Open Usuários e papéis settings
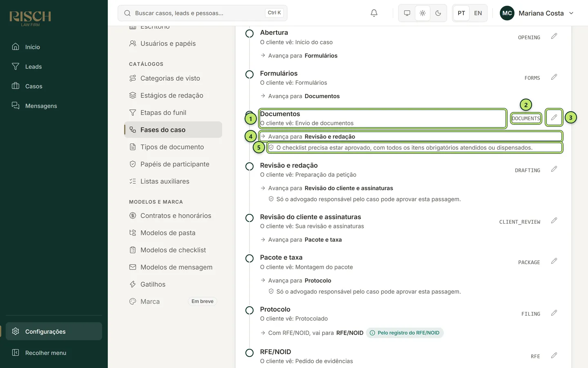 (x=173, y=43)
